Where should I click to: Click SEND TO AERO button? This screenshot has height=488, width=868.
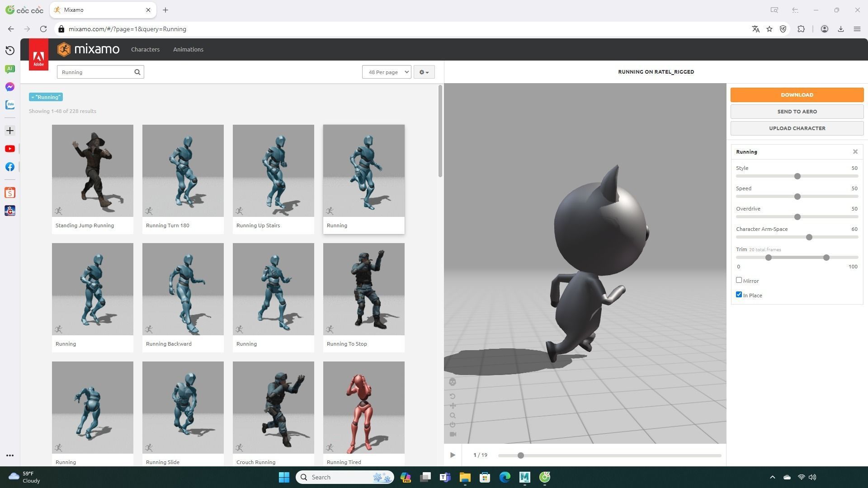[797, 112]
